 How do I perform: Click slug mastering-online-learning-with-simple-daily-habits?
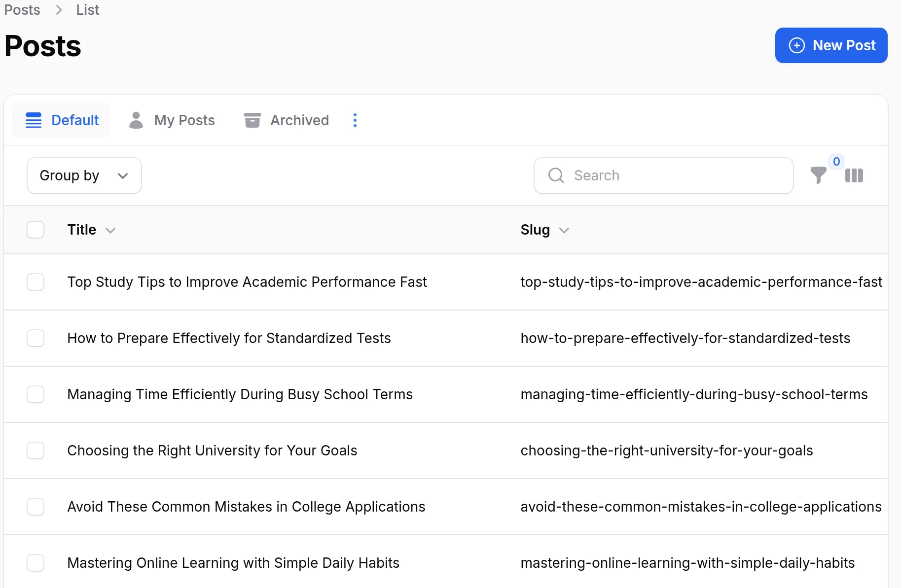[687, 563]
